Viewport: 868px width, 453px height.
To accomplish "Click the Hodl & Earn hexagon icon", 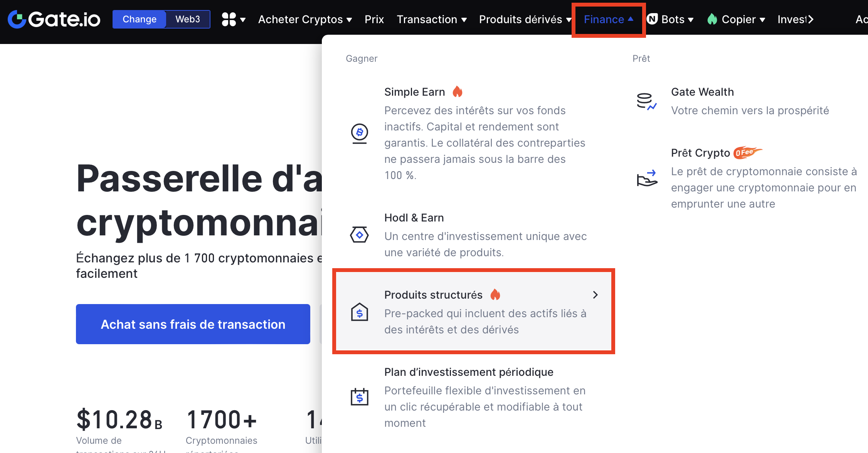I will coord(359,235).
